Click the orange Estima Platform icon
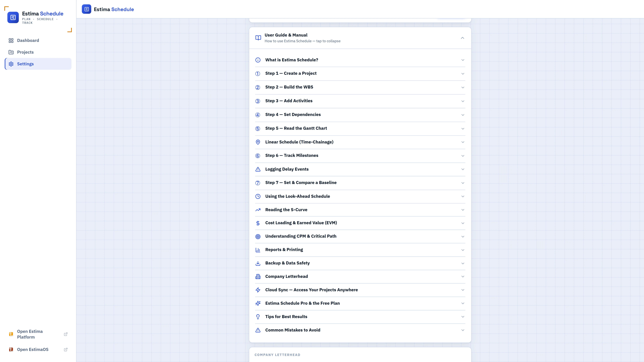 pyautogui.click(x=11, y=334)
